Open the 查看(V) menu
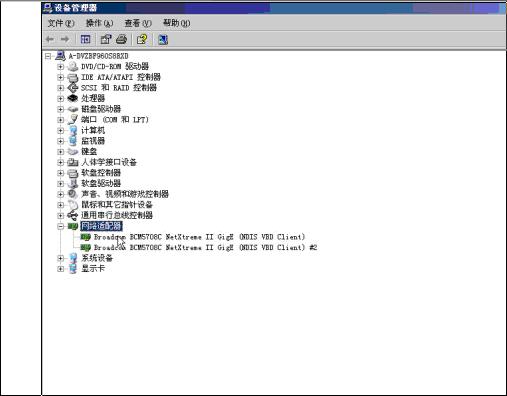The height and width of the screenshot is (396, 507). pyautogui.click(x=138, y=23)
